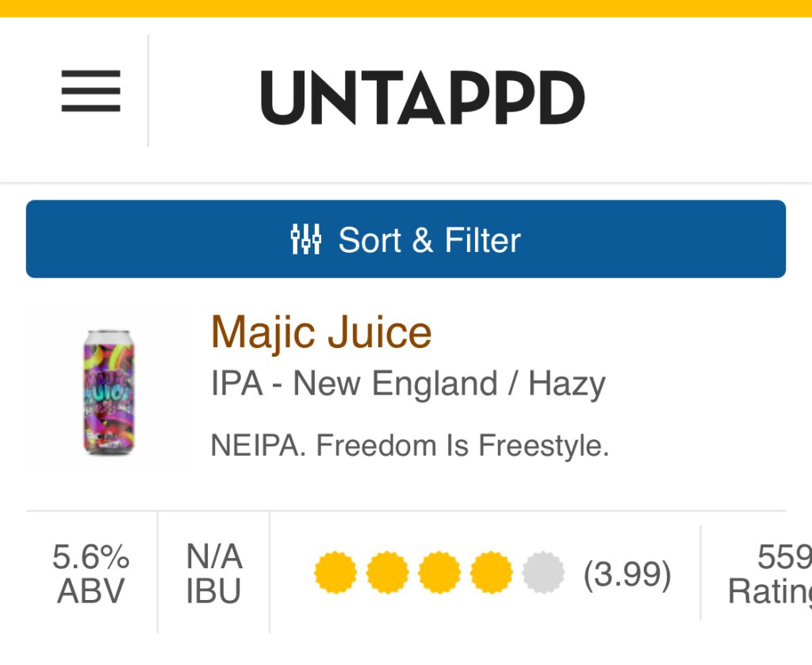Click the IBU label

(x=213, y=591)
